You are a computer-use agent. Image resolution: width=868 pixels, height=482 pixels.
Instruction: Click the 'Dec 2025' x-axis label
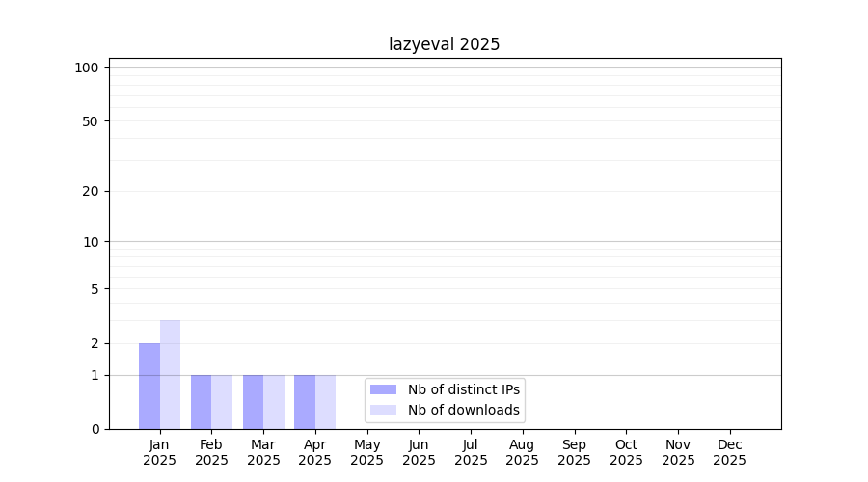(729, 452)
